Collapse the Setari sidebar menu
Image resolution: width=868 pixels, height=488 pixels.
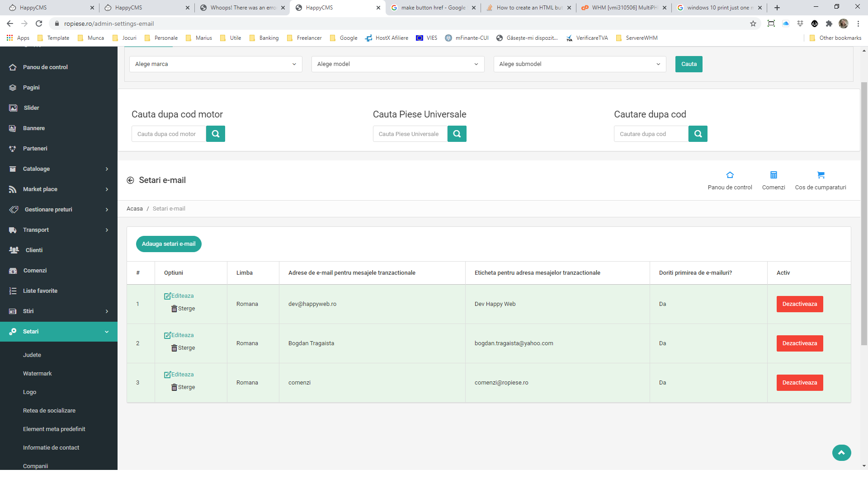[x=59, y=332]
